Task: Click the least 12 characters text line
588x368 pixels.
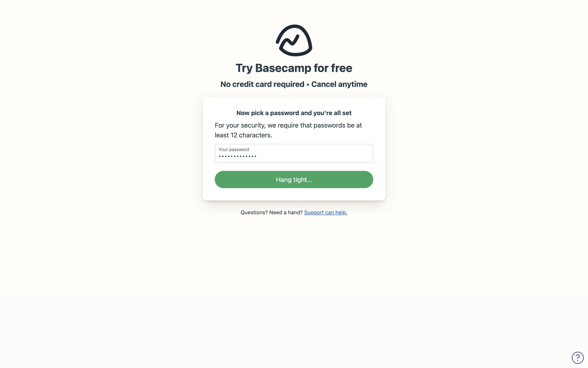Action: [243, 135]
